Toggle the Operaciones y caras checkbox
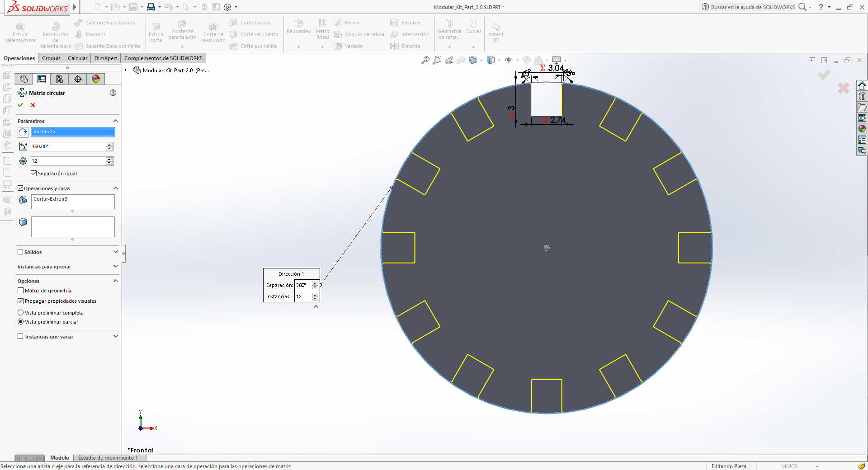 (20, 188)
